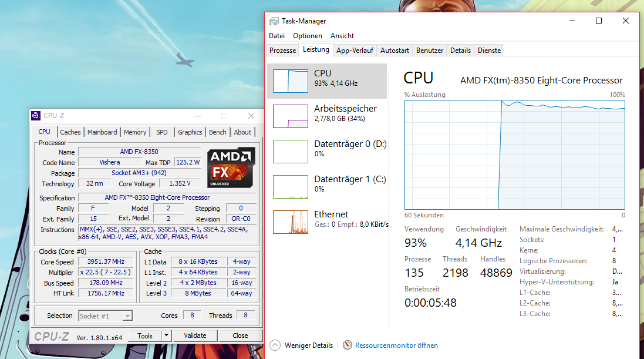Click the Handles 48869 value
This screenshot has width=644, height=359.
pyautogui.click(x=496, y=273)
